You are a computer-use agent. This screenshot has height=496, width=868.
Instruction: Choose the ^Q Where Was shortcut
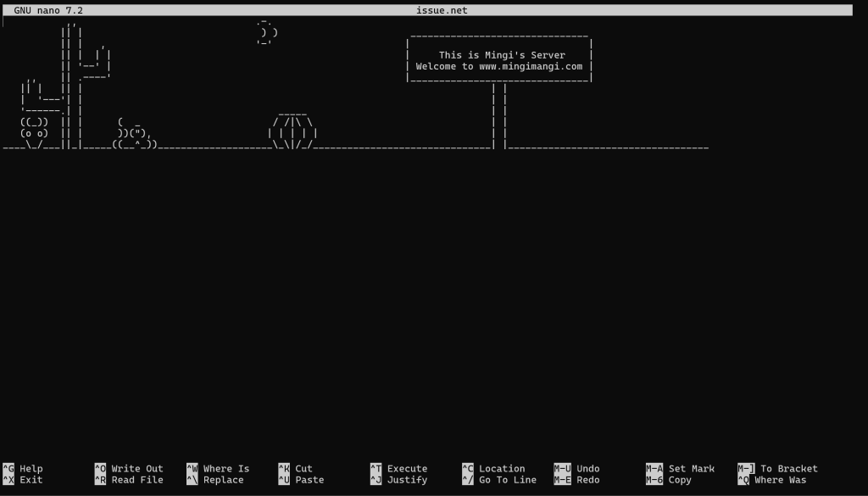771,480
